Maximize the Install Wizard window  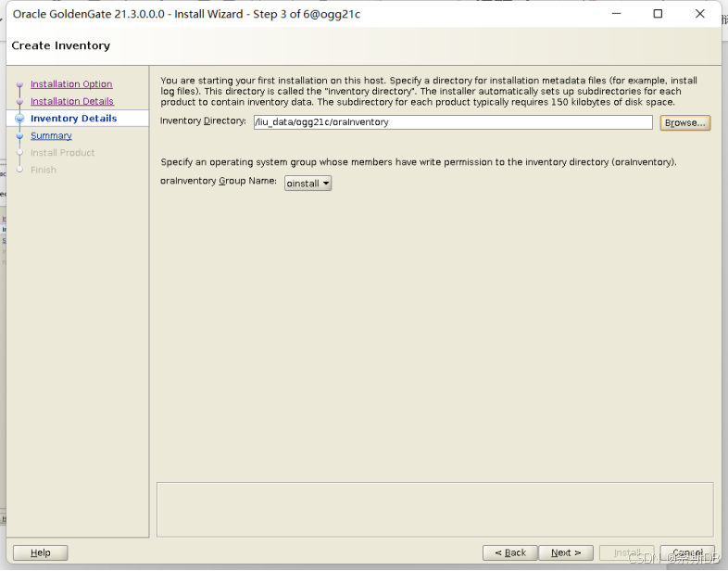pos(658,14)
